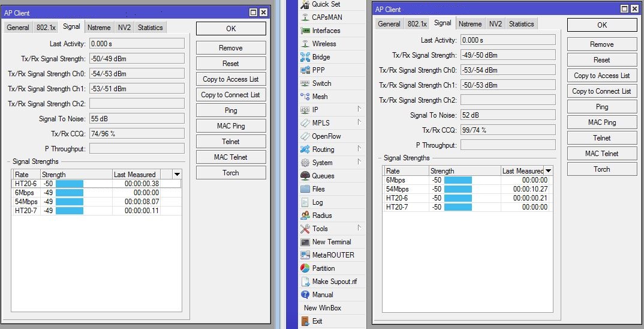The width and height of the screenshot is (644, 329).
Task: Click the Partition pie icon
Action: tap(305, 268)
